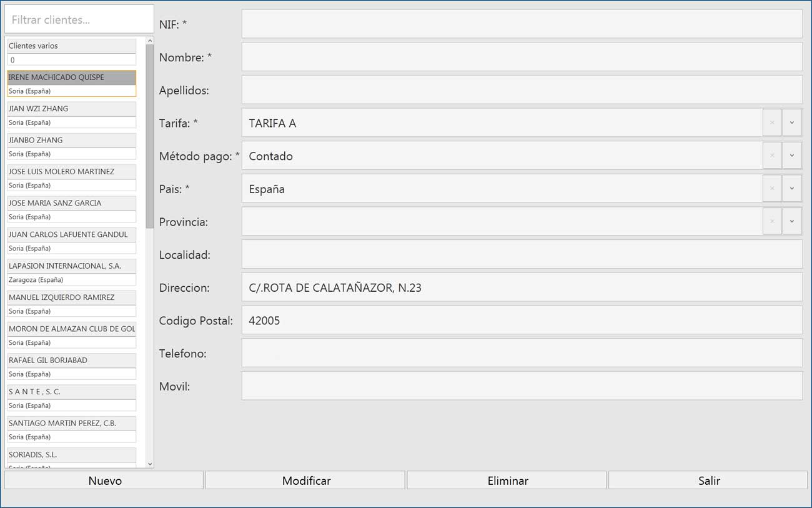This screenshot has height=508, width=812.
Task: Focus the Filtrar clientes search box
Action: pos(79,20)
